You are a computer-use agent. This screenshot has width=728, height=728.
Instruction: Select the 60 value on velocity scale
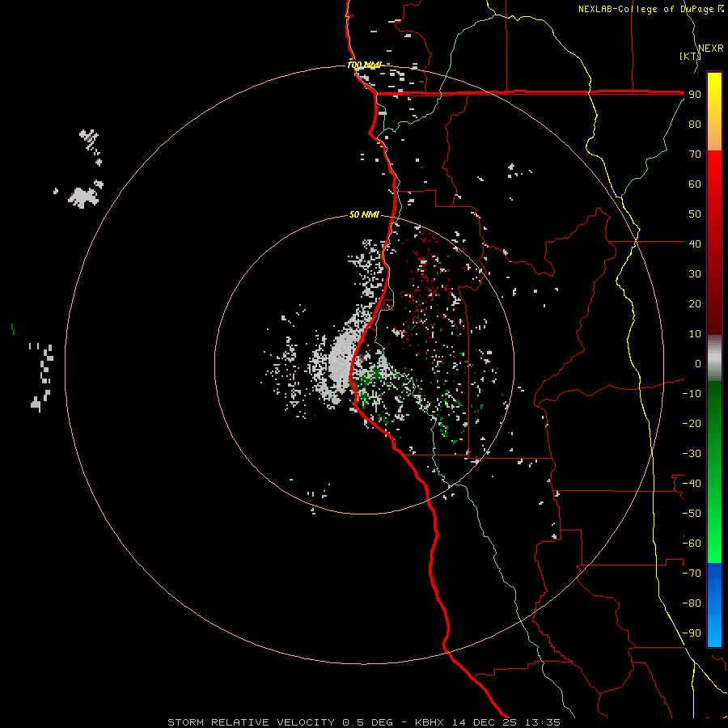tap(695, 184)
